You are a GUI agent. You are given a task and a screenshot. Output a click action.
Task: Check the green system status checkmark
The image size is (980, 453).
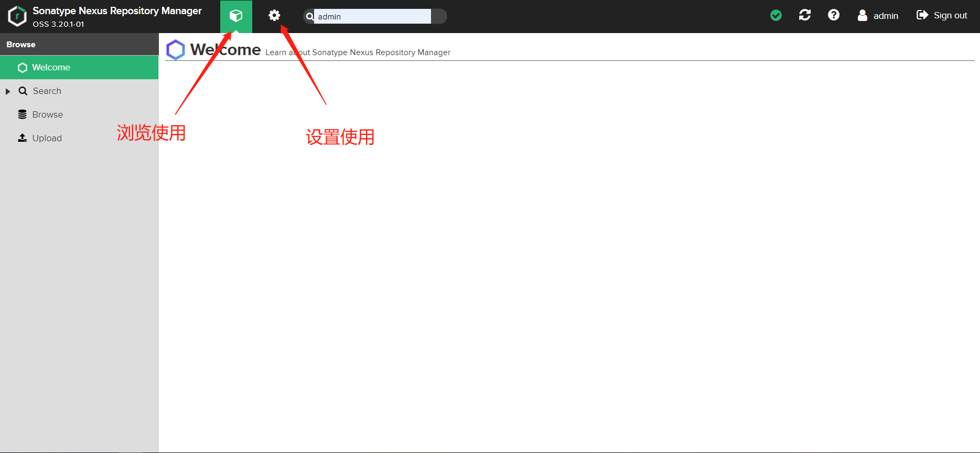[776, 16]
